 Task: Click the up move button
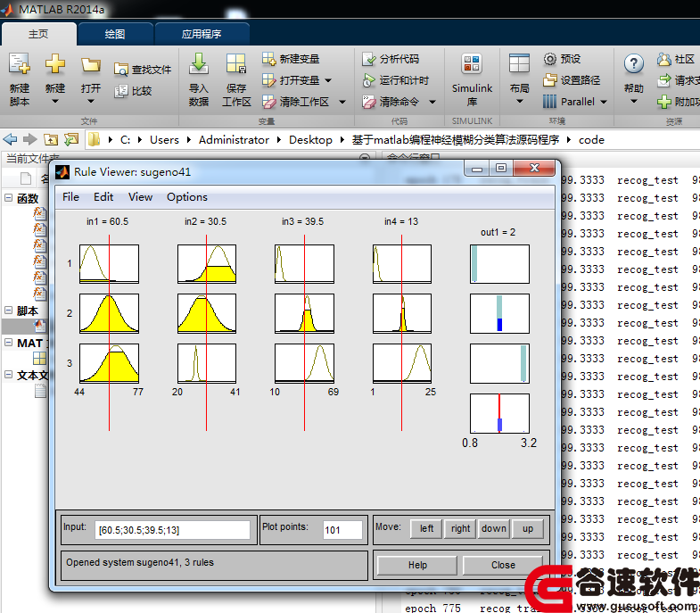528,528
